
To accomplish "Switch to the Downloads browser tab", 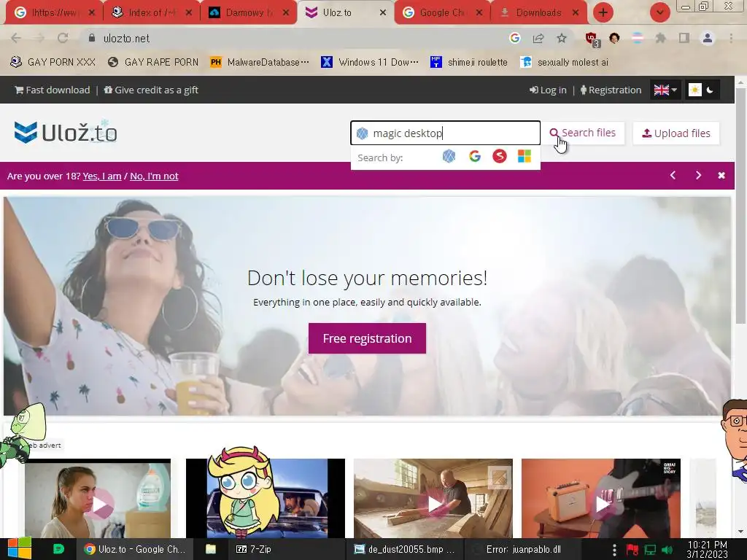I will (538, 12).
